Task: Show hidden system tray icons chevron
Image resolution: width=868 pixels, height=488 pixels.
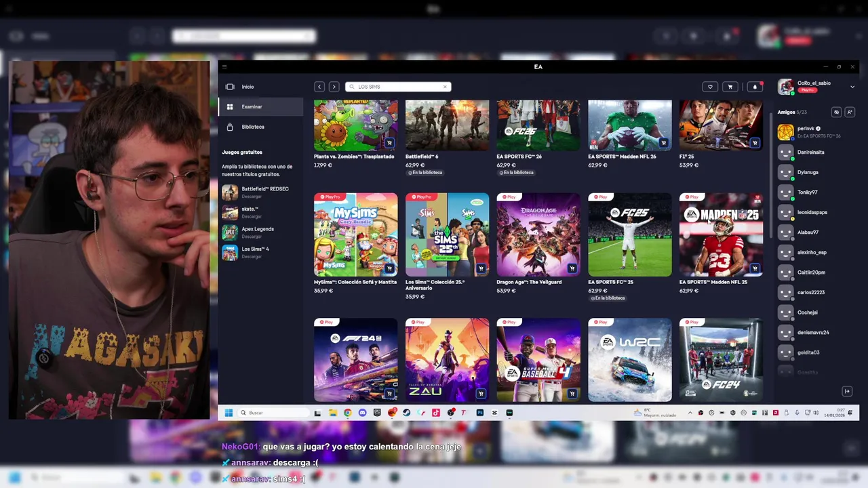Action: [x=690, y=413]
